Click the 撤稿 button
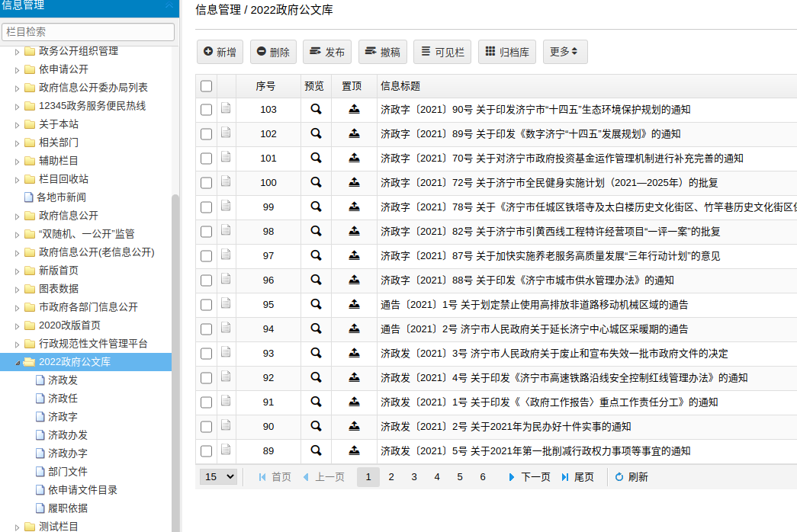This screenshot has height=532, width=797. [x=383, y=52]
